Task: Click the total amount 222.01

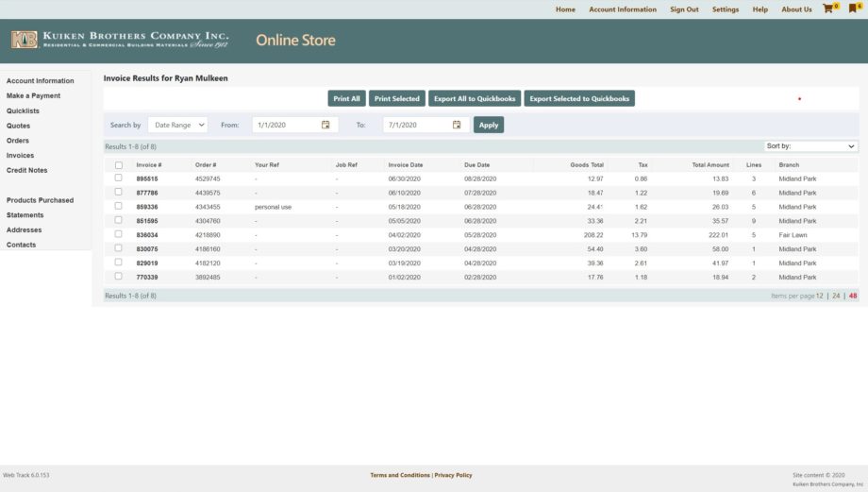Action: [719, 235]
